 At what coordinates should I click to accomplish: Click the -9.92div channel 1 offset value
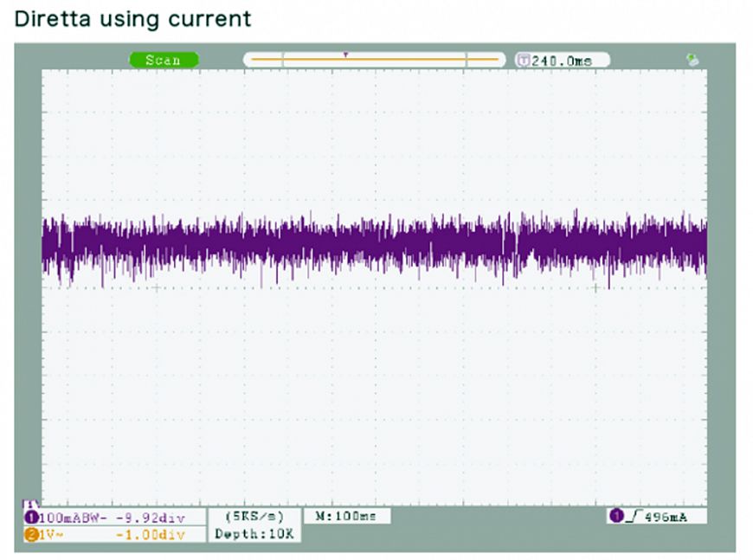150,518
